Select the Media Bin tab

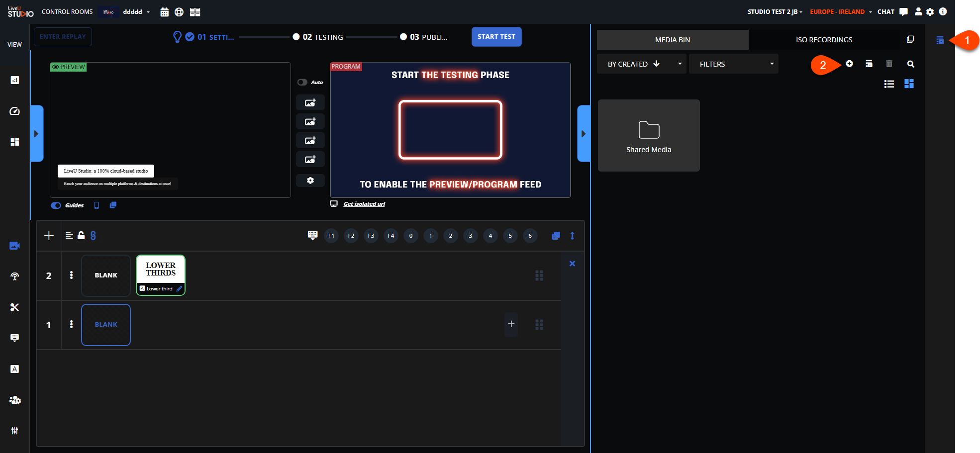click(672, 40)
